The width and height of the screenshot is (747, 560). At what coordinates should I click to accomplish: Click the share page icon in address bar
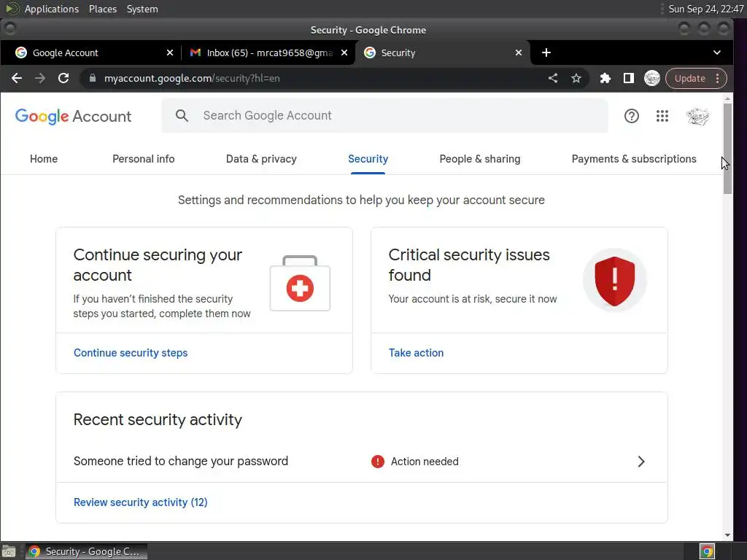pos(553,78)
